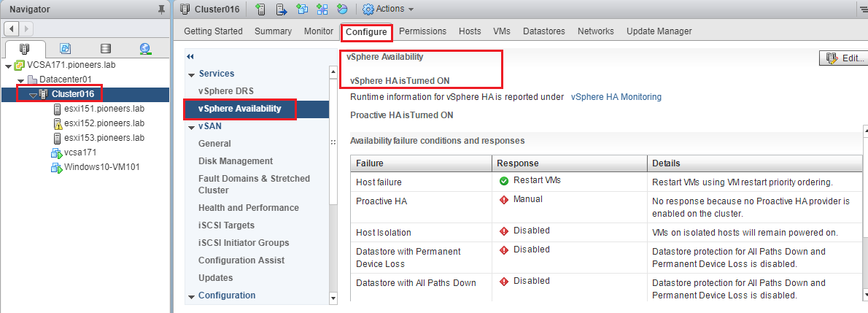Click the Details column header
Screen dimensions: 868x313
point(754,163)
